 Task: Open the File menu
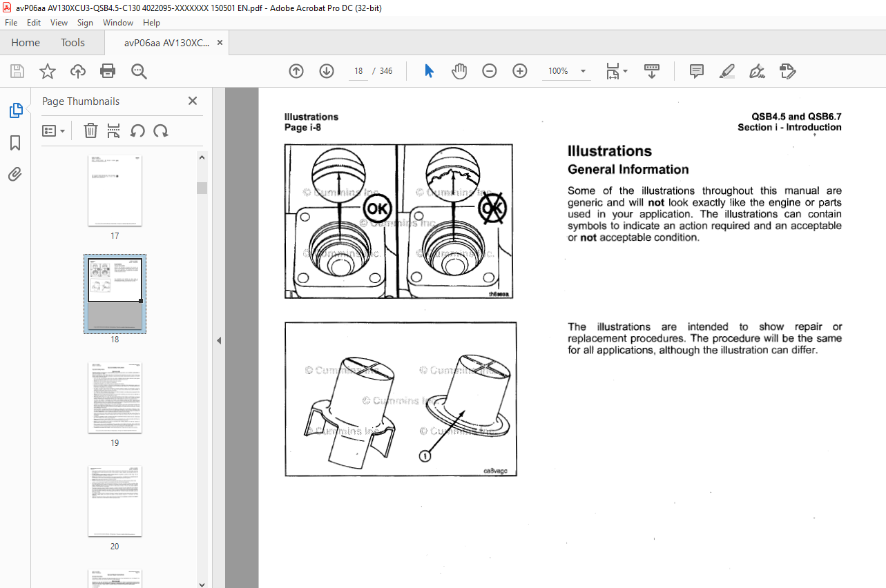coord(11,23)
